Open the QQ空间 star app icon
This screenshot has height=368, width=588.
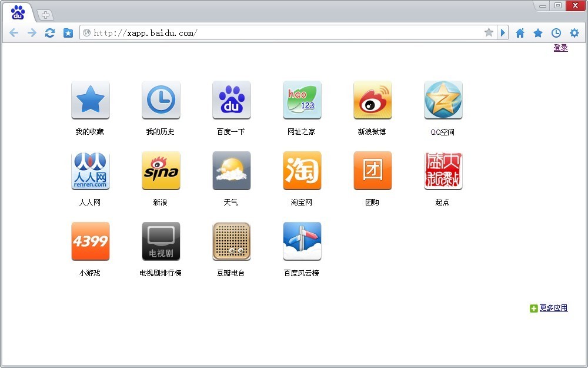point(443,100)
